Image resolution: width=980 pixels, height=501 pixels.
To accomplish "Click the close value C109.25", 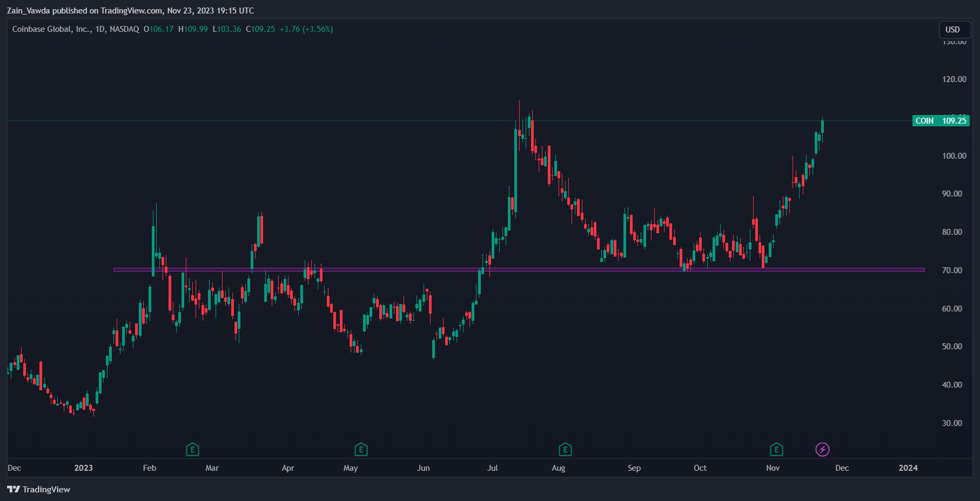I will (x=260, y=29).
